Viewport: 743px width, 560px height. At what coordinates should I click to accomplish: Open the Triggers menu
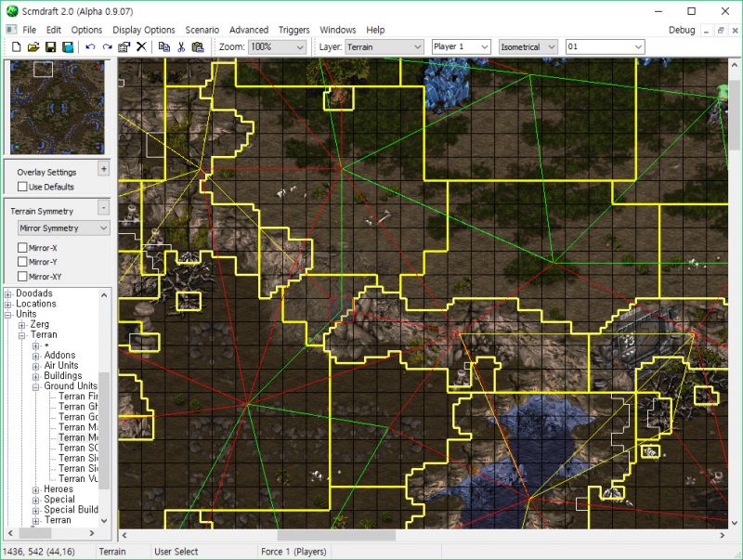click(x=293, y=30)
